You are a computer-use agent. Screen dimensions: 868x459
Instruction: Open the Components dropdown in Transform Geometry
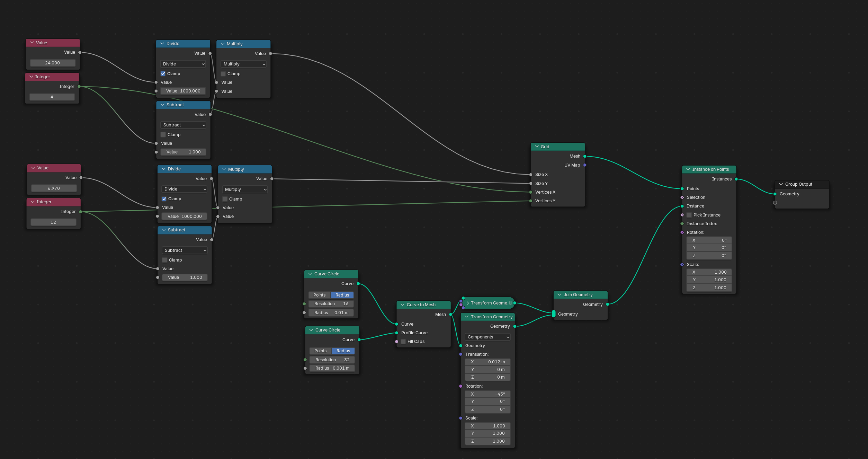(x=487, y=337)
